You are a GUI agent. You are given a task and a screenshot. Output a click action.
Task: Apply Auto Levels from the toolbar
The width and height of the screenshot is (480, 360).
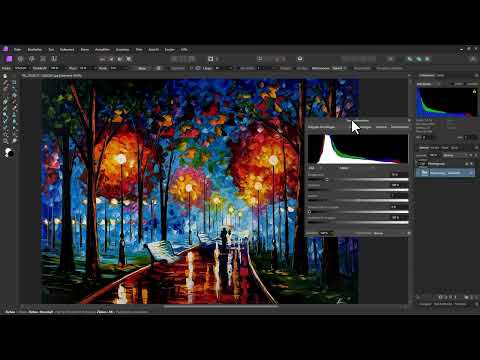click(x=103, y=59)
